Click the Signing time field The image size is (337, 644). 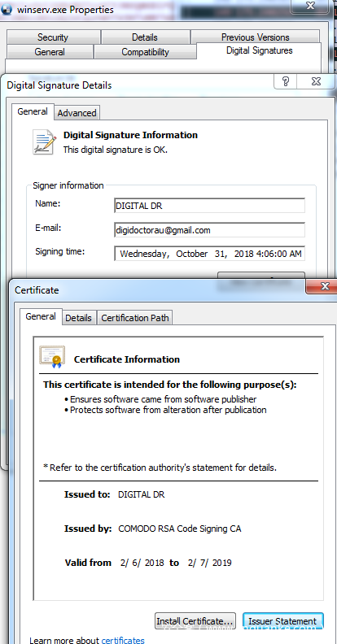coord(209,254)
